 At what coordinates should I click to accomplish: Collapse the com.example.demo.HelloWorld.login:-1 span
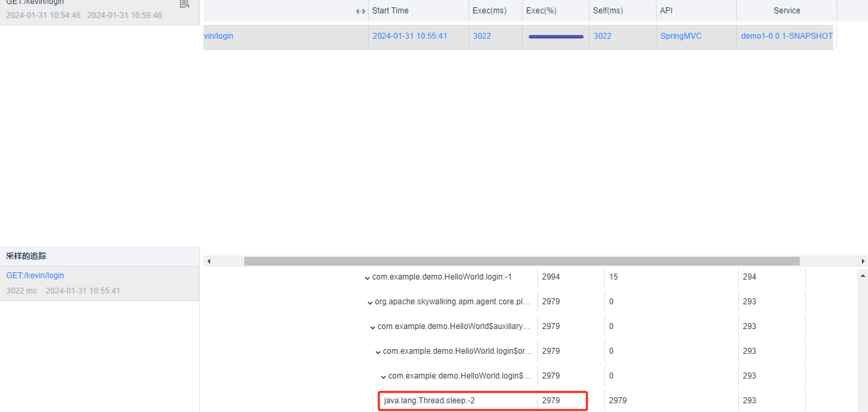click(367, 278)
